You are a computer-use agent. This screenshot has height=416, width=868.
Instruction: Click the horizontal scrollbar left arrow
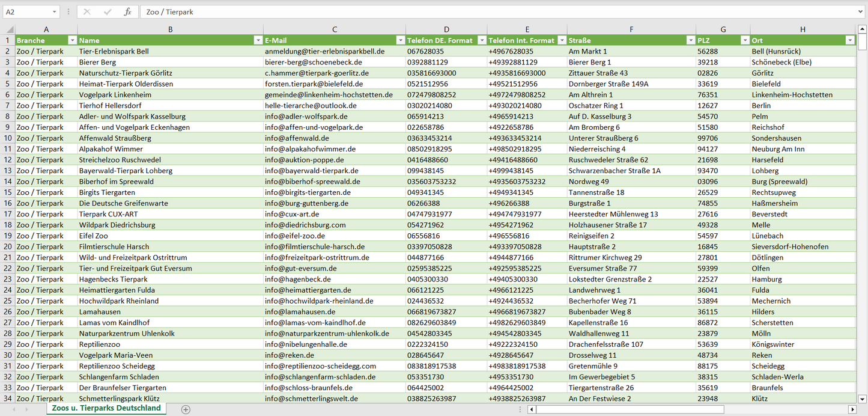[532, 409]
